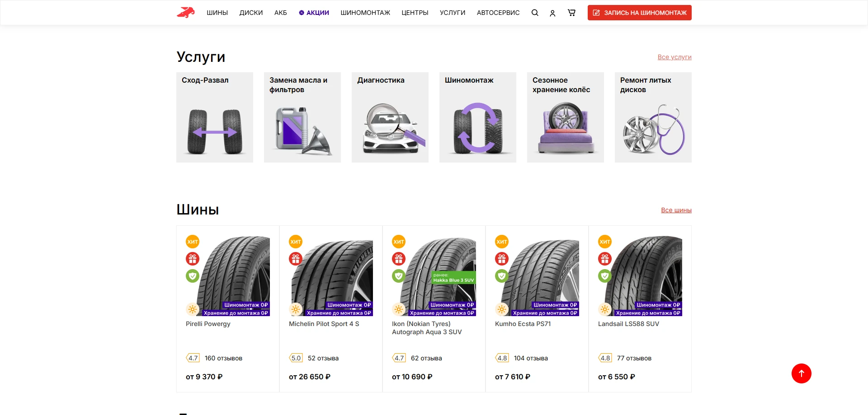868x415 pixels.
Task: Click the sun icon on Kumho Ecsta PS71
Action: (502, 309)
